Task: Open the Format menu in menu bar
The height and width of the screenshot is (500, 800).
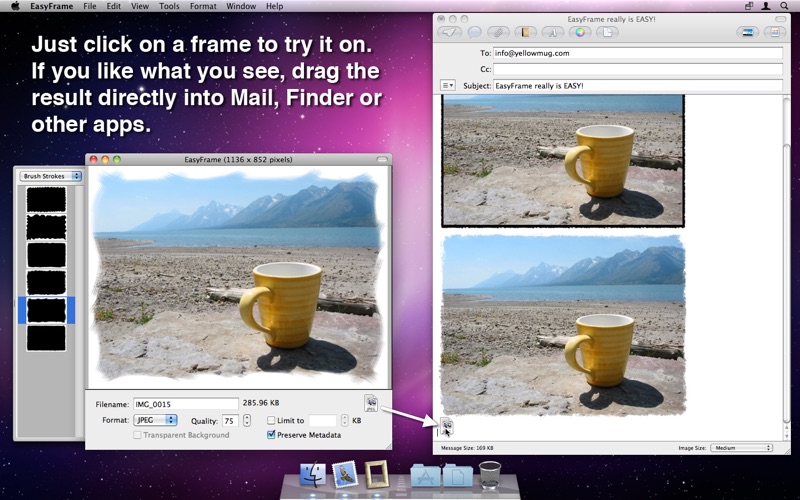Action: pyautogui.click(x=203, y=6)
